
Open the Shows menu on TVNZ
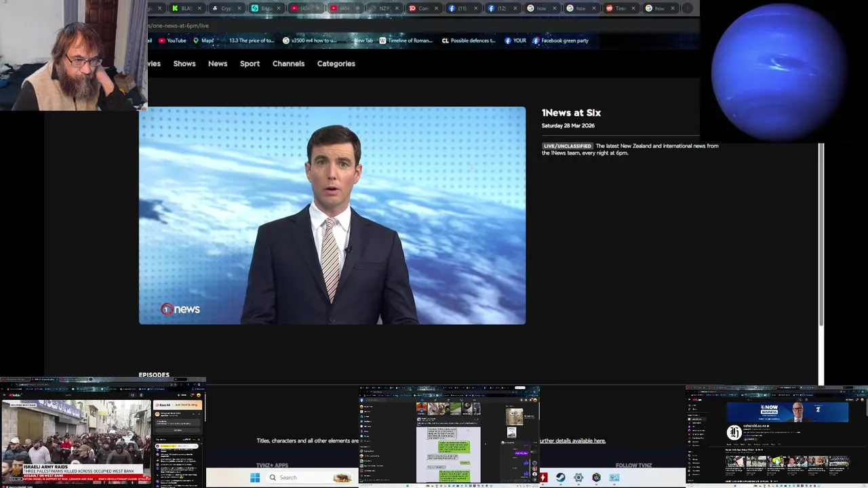[x=184, y=64]
